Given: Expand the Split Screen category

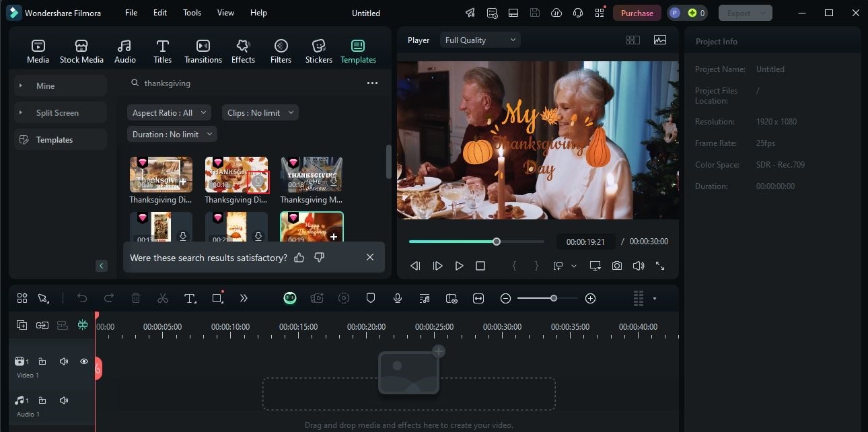Looking at the screenshot, I should click(61, 112).
